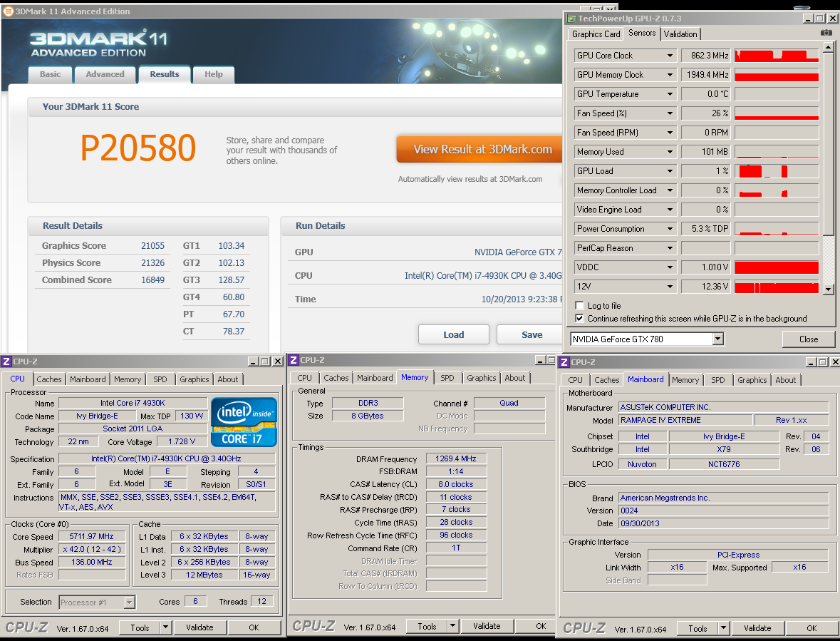The height and width of the screenshot is (641, 840).
Task: Uncheck Continue refreshing while GPU-Z in background
Action: click(x=580, y=319)
